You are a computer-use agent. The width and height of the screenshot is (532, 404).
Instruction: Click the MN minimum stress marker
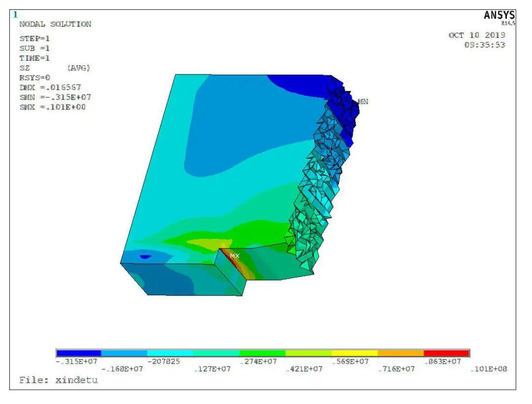[x=363, y=101]
